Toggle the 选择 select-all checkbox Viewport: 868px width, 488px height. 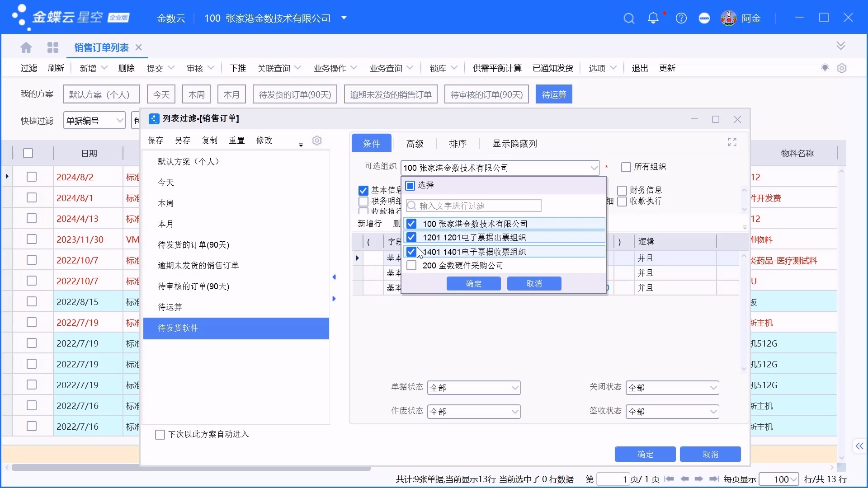click(410, 186)
